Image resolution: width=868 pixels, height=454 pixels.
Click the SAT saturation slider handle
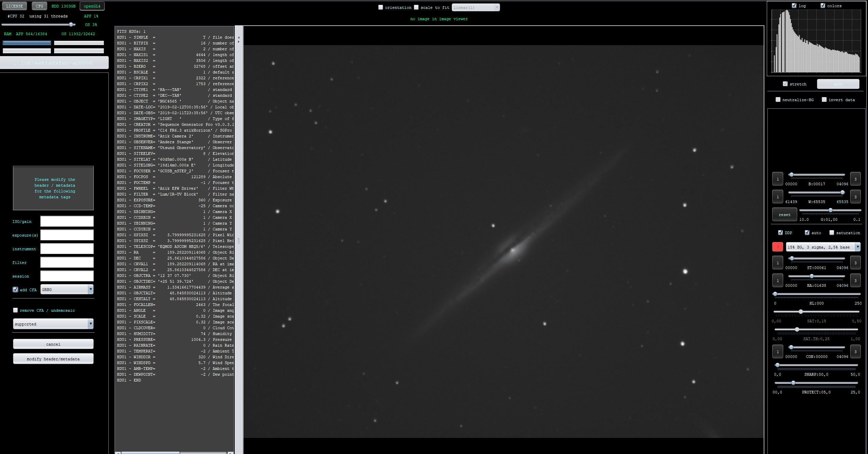[801, 311]
